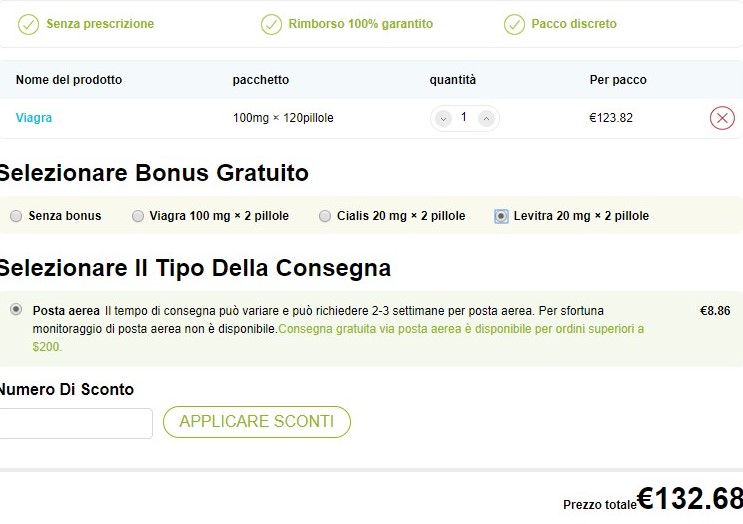Click the Nome del prodotto column header
743x524 pixels.
(69, 80)
